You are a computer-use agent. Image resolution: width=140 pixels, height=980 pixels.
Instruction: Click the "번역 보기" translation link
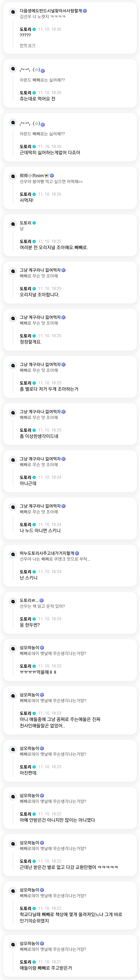tap(27, 46)
